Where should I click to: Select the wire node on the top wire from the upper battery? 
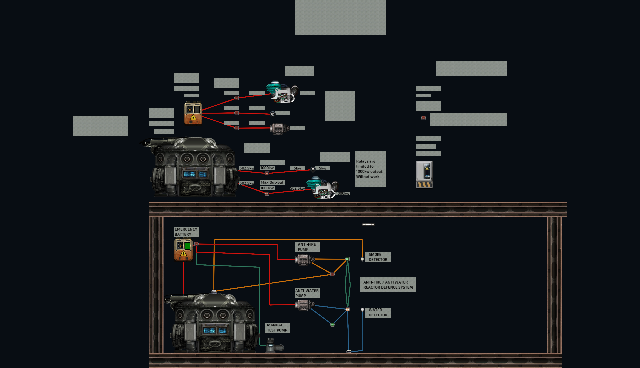point(237,98)
